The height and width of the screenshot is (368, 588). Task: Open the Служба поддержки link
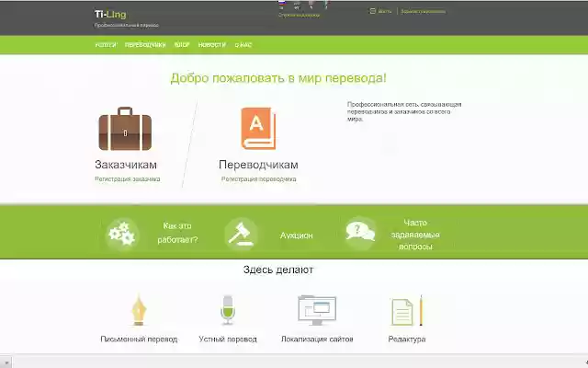[299, 15]
